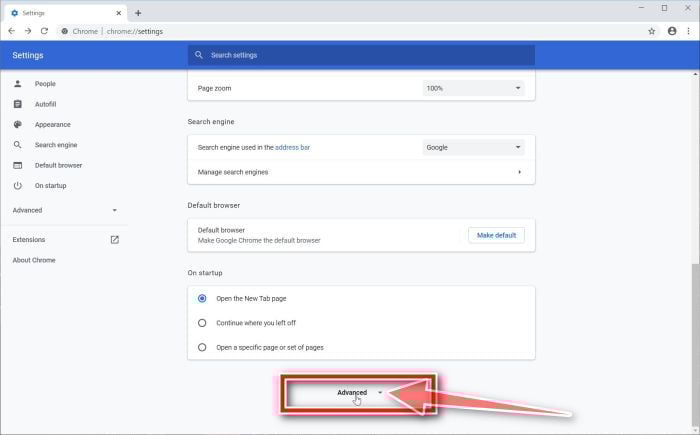Bookmark this page with the star icon
This screenshot has width=700, height=435.
click(x=651, y=31)
